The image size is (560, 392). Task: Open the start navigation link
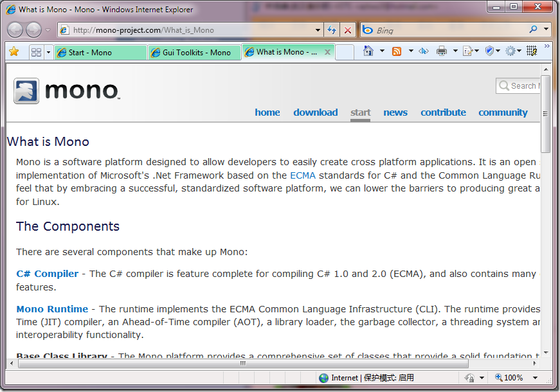click(360, 112)
